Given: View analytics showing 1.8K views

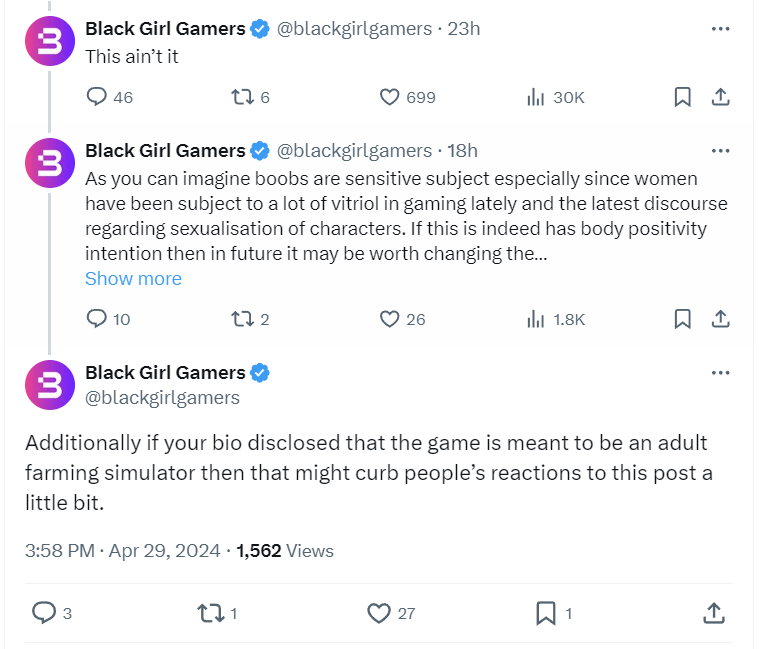Looking at the screenshot, I should (536, 319).
